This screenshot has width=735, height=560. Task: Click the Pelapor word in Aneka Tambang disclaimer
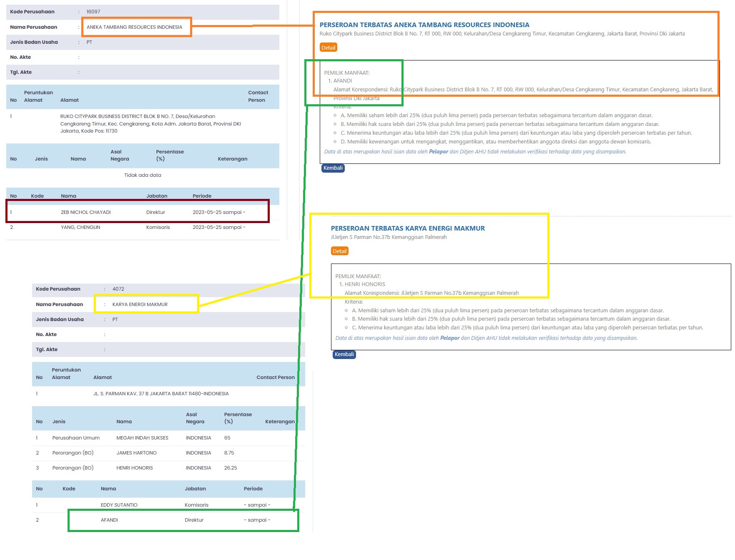[x=439, y=152]
